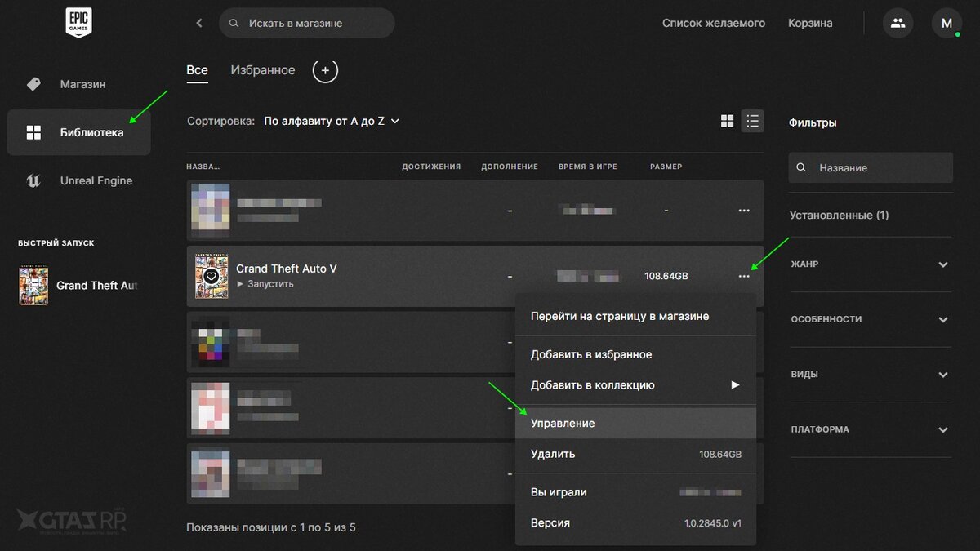The width and height of the screenshot is (980, 551).
Task: Click the Магазин tag icon
Action: (33, 84)
